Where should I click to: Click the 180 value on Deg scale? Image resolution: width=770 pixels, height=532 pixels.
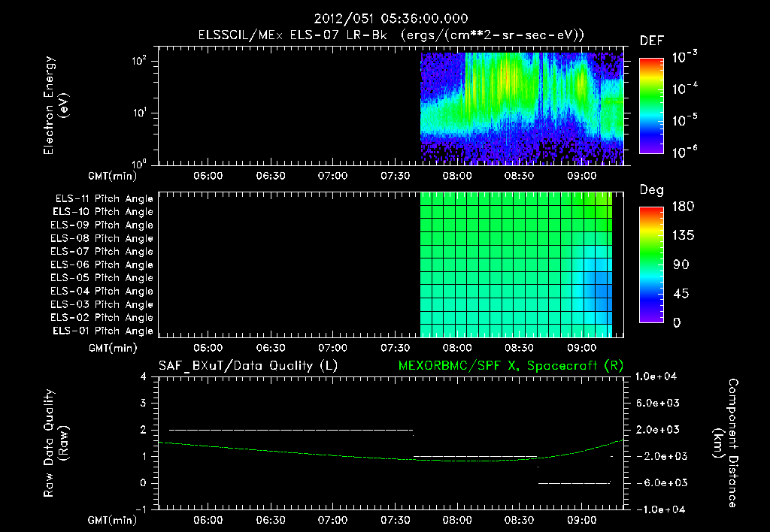[684, 207]
